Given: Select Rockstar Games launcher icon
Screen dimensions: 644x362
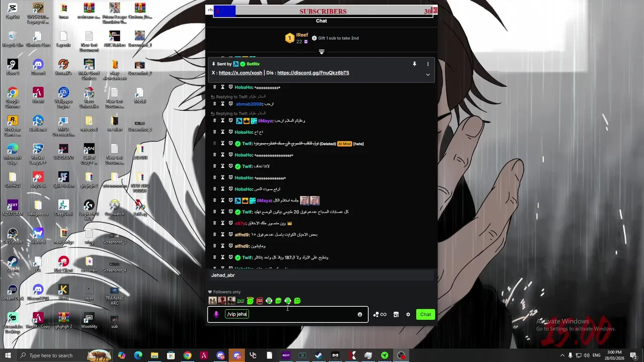Looking at the screenshot, I should [x=13, y=126].
